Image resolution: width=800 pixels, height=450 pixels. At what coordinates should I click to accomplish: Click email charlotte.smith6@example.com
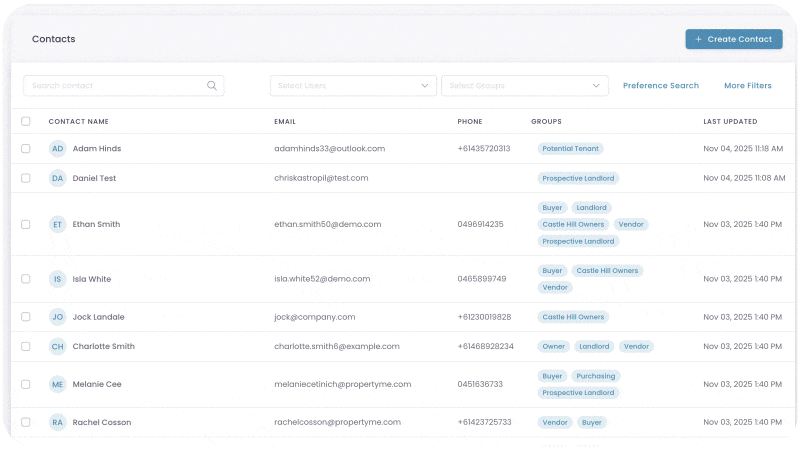337,346
